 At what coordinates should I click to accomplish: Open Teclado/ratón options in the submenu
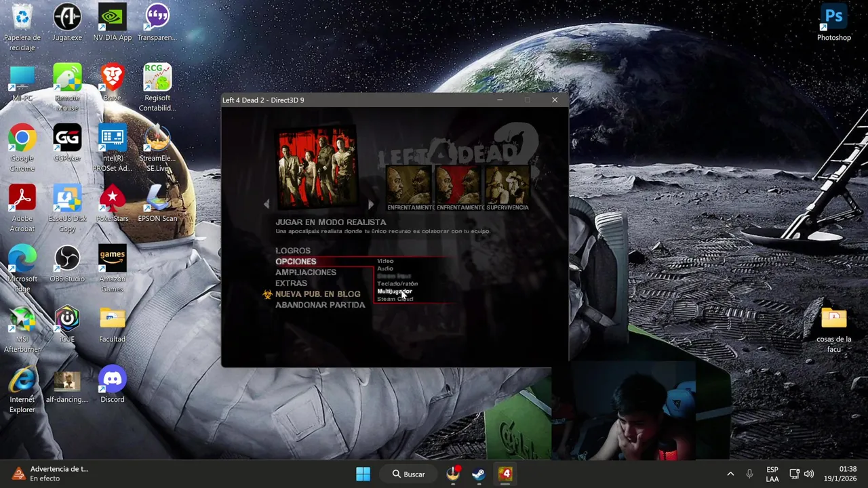click(397, 283)
